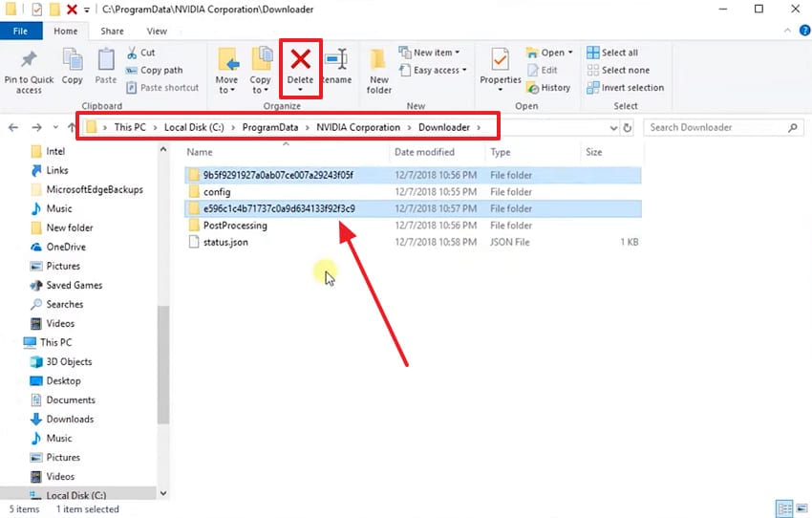Image resolution: width=812 pixels, height=518 pixels.
Task: Open the Move to menu
Action: pos(226,71)
